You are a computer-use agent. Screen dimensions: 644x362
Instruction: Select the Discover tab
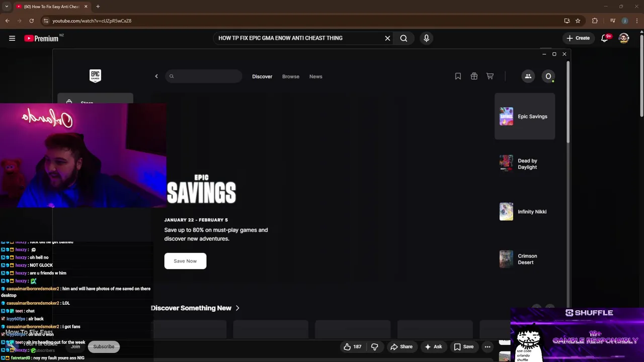[262, 76]
